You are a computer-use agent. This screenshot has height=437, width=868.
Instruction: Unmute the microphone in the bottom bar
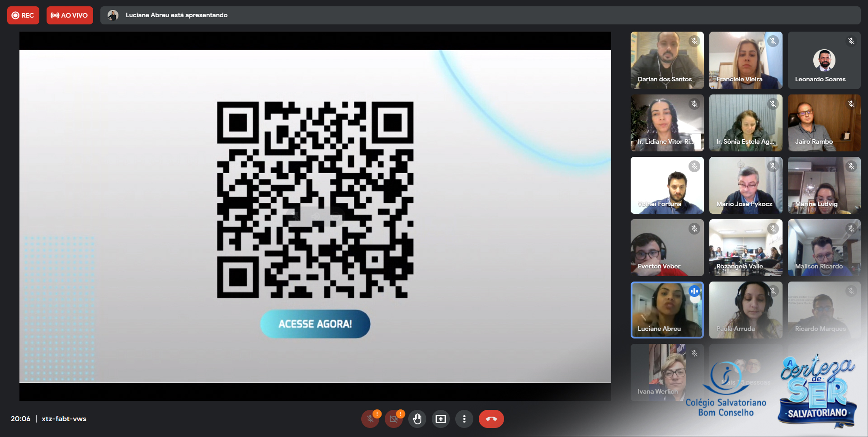coord(370,419)
